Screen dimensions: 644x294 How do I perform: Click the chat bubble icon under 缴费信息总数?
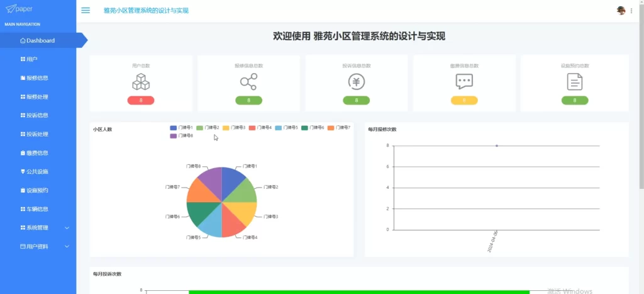pyautogui.click(x=464, y=82)
